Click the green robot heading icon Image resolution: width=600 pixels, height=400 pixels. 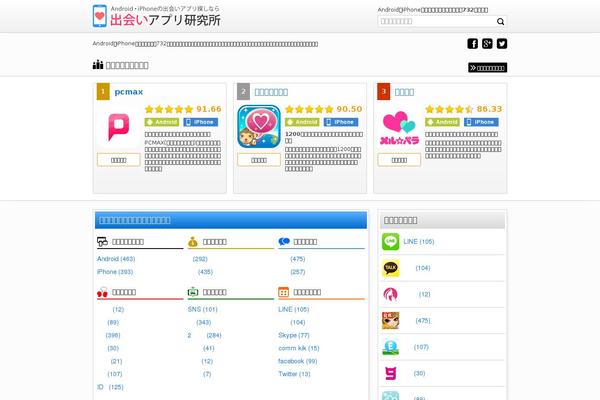click(192, 292)
